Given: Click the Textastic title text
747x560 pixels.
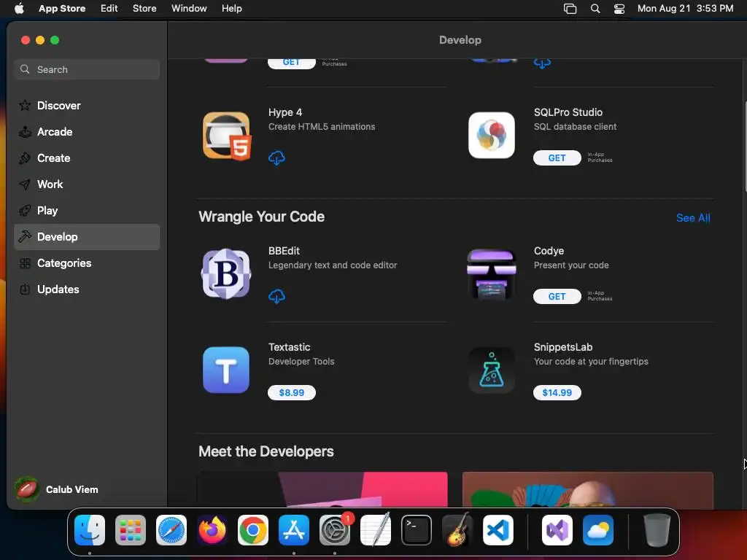Looking at the screenshot, I should click(x=289, y=347).
